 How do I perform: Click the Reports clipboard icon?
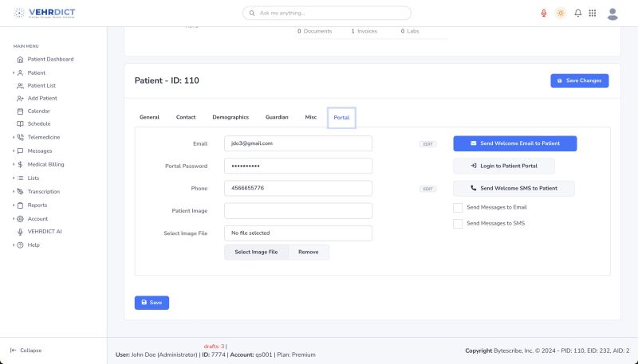(x=20, y=205)
